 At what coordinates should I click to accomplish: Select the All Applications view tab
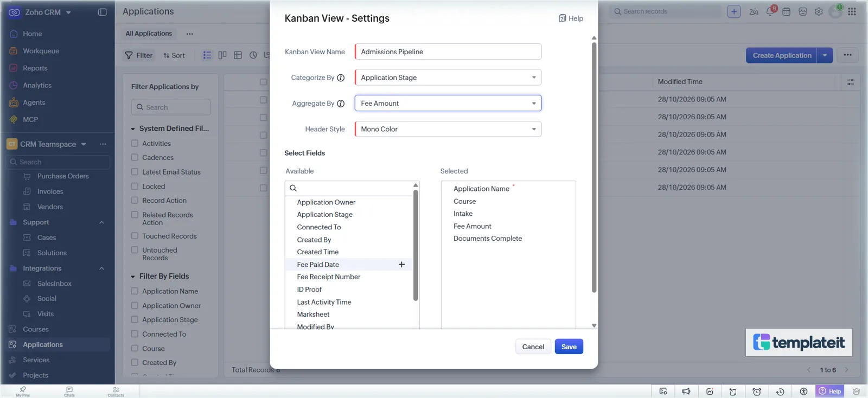pyautogui.click(x=149, y=34)
